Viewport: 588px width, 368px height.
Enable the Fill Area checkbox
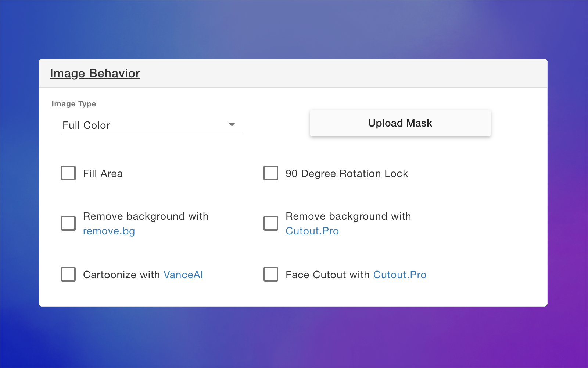pos(68,173)
